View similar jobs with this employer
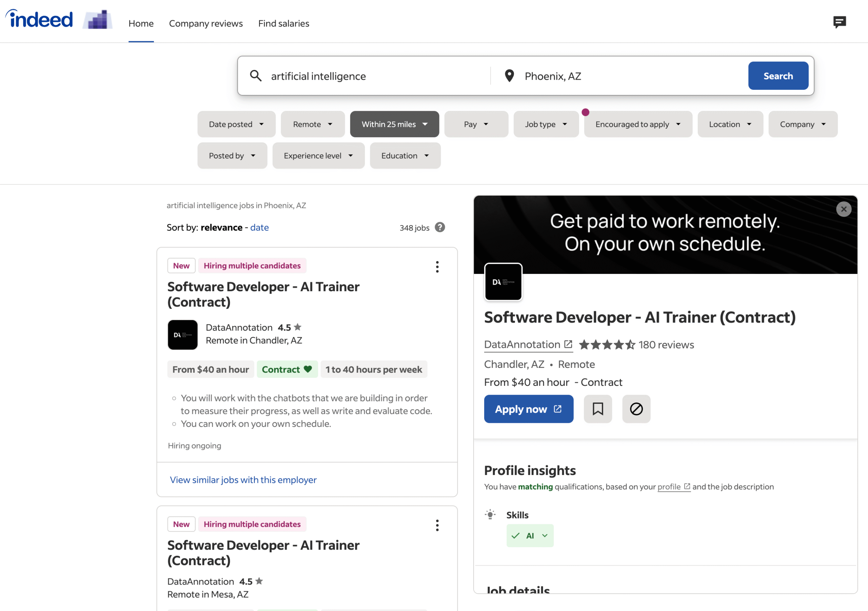 coord(243,479)
